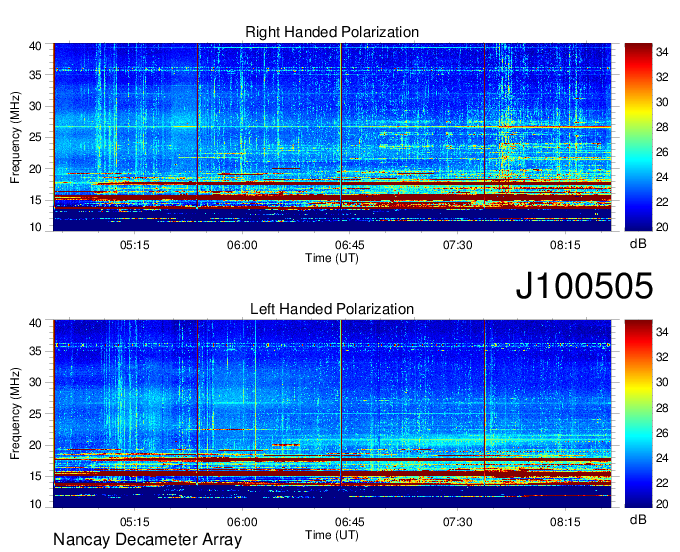This screenshot has height=552, width=680.
Task: Click the "10" frequency tick on Right Handed plot
Action: tap(35, 227)
